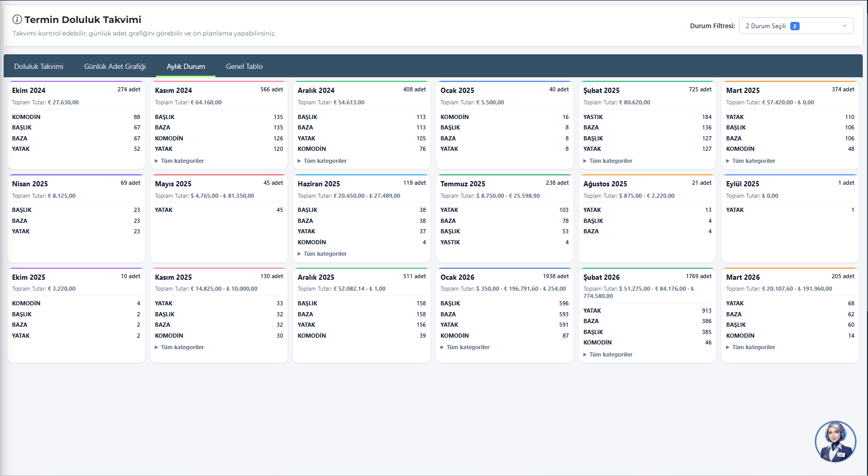Expand Tüm kategoriler in Kasım 2025 card
Image resolution: width=868 pixels, height=476 pixels.
coord(182,347)
